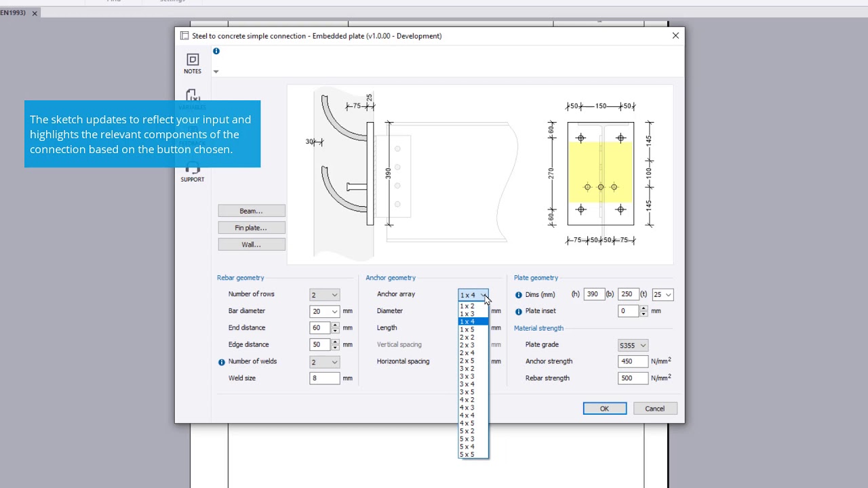Click the plate front view sketch
The height and width of the screenshot is (488, 868).
tap(601, 173)
